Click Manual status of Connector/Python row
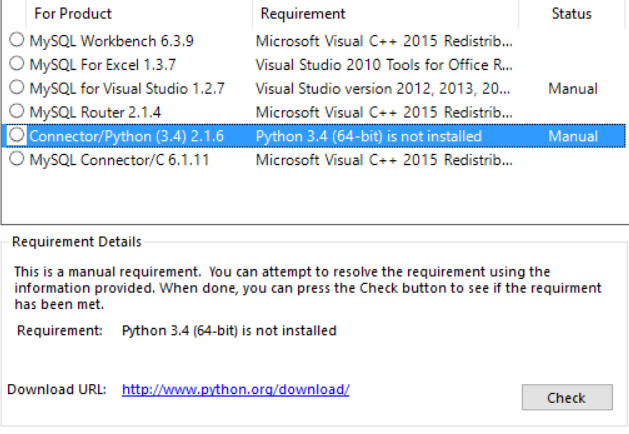 coord(573,136)
